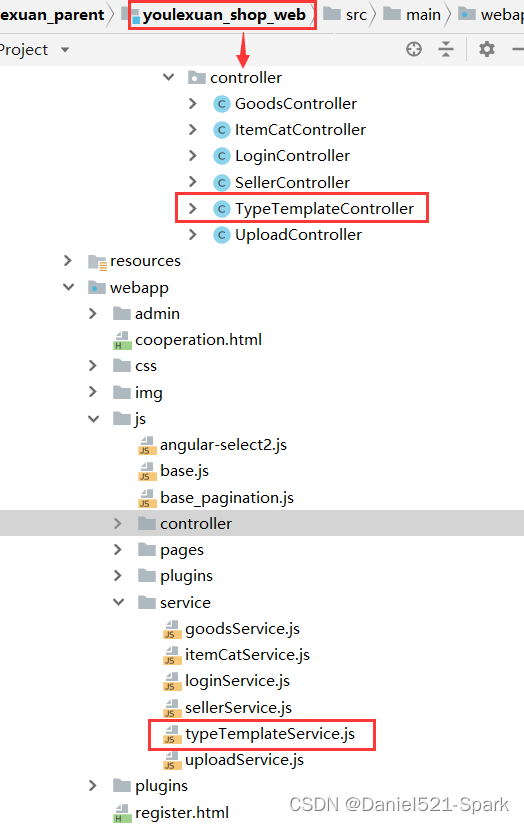Expand the pages folder chevron
Image resolution: width=524 pixels, height=824 pixels.
click(118, 550)
